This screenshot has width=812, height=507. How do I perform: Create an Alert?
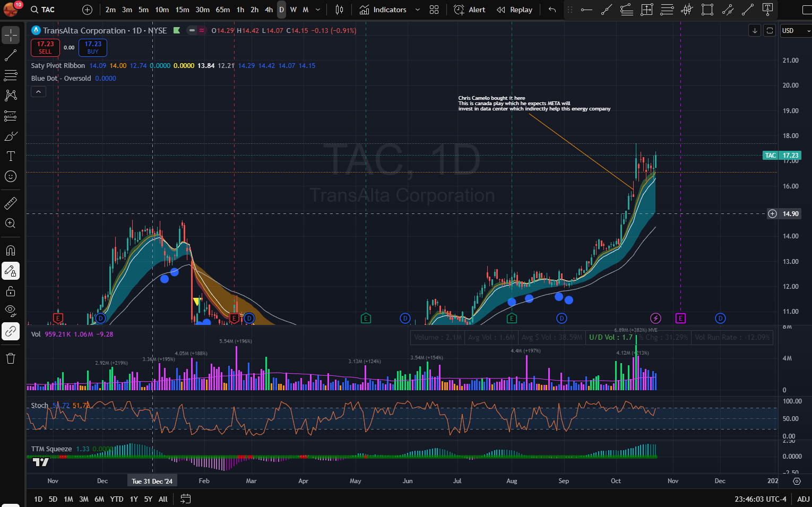coord(470,10)
